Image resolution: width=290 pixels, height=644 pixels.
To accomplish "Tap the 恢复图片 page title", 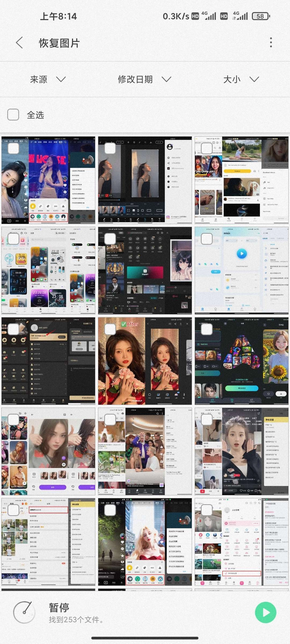I will tap(59, 43).
